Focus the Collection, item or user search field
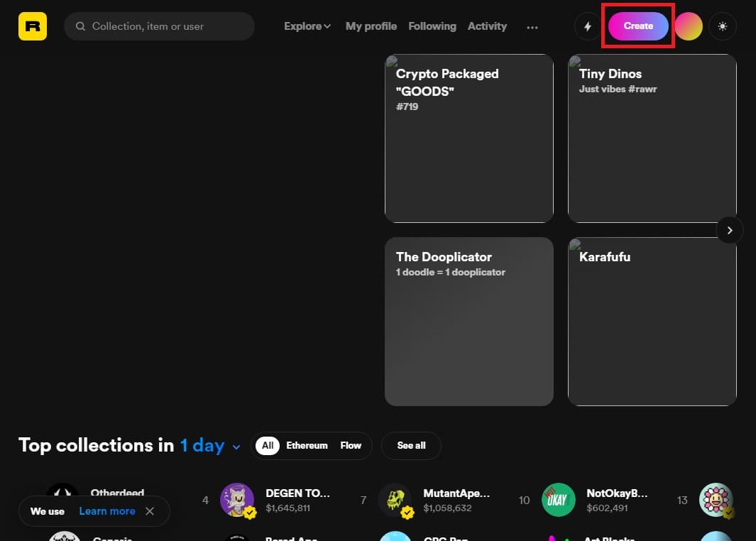Screen dimensions: 756x541 click(159, 26)
